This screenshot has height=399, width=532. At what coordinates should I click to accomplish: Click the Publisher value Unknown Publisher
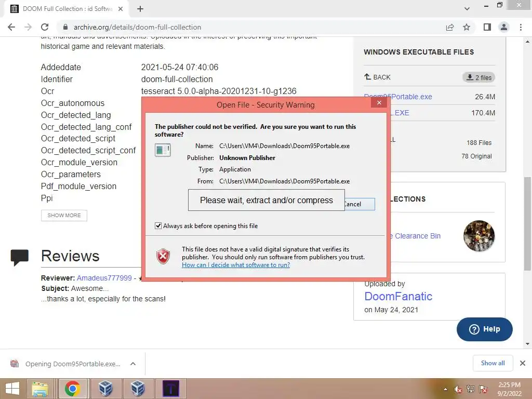247,158
